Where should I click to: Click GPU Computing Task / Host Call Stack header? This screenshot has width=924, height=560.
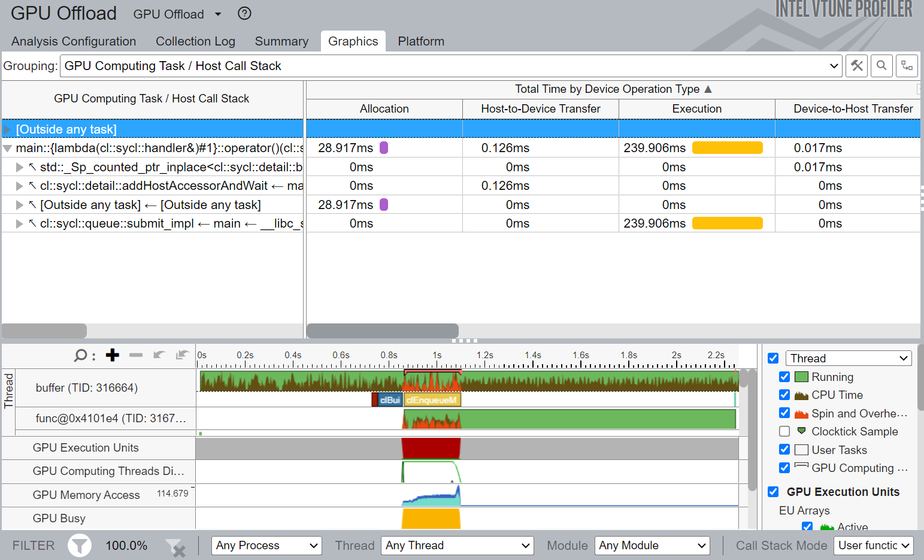(x=152, y=99)
